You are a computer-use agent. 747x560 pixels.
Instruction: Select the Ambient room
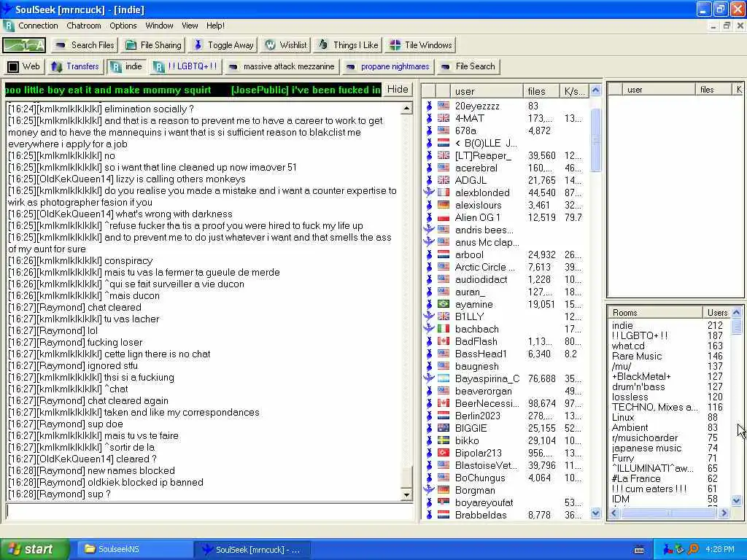[x=630, y=427]
